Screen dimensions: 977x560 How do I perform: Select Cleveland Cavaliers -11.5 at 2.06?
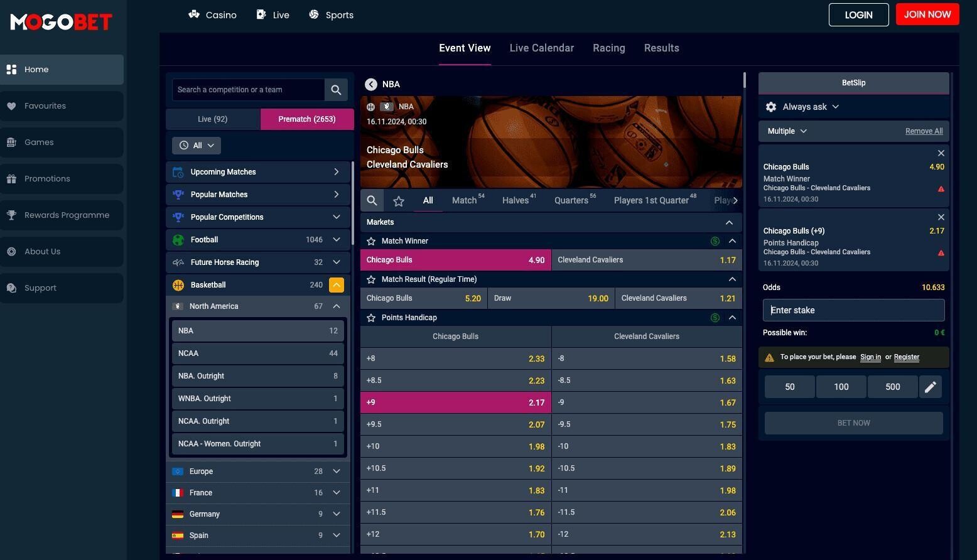click(x=647, y=512)
